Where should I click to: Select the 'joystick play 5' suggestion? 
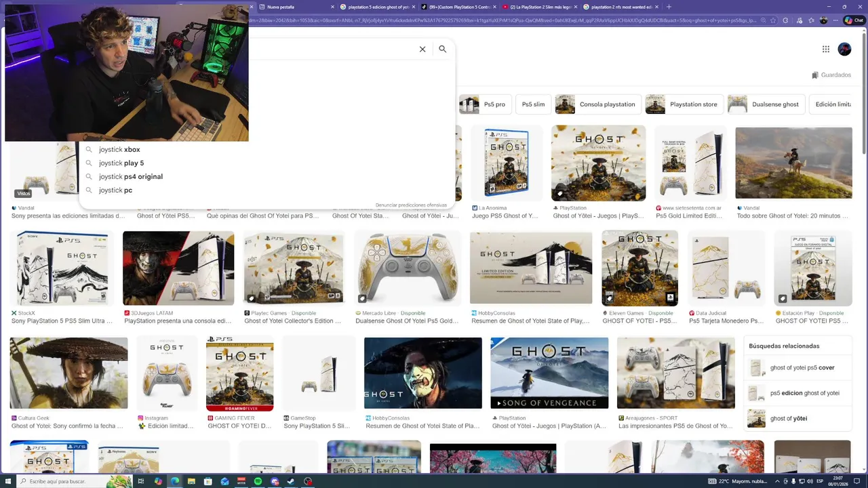click(267, 163)
